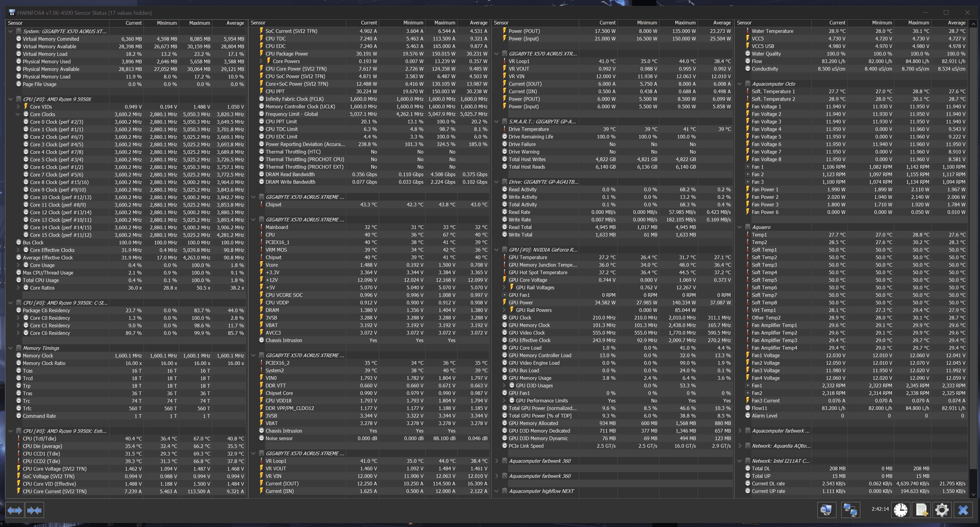
Task: Open the remote monitor search icon
Action: click(x=826, y=510)
